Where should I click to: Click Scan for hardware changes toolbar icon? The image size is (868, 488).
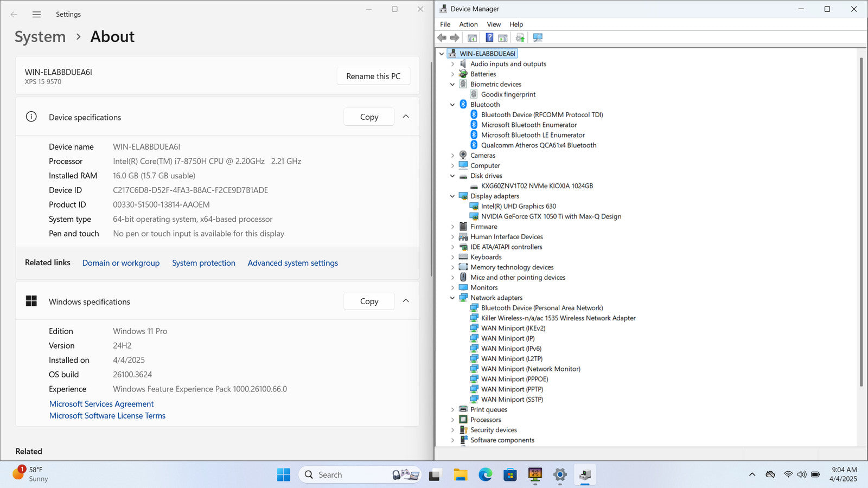click(538, 37)
